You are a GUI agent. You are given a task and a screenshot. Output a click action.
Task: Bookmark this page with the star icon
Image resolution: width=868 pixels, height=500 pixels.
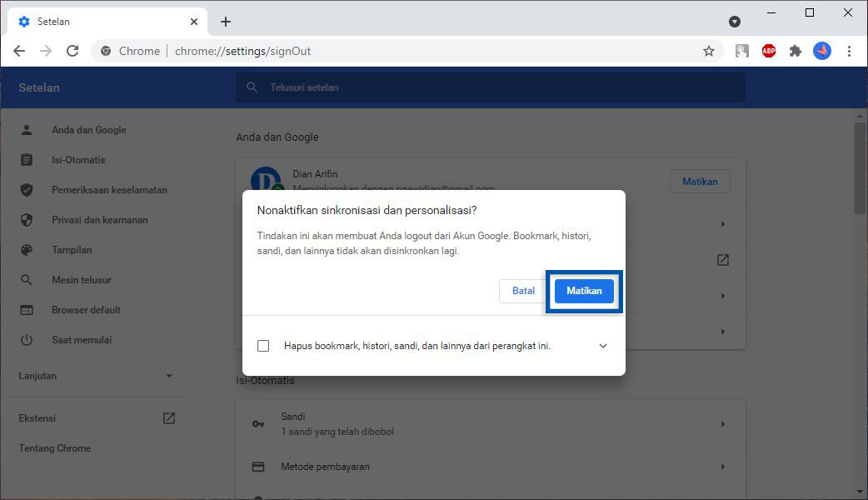point(709,51)
